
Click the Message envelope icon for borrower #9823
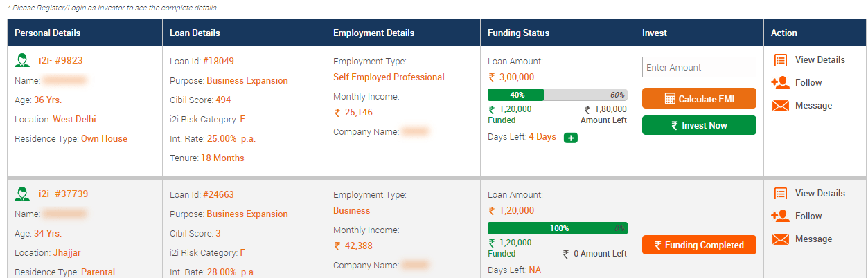point(781,106)
